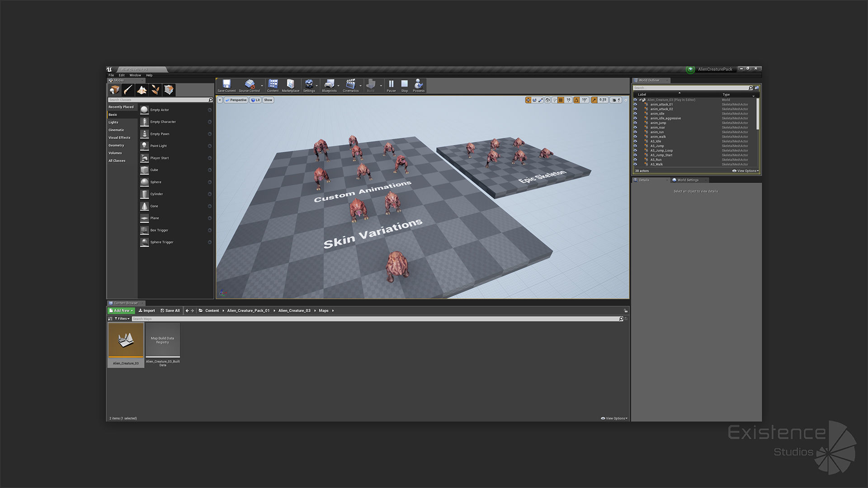
Task: Open the Perspective viewport dropdown
Action: 236,100
